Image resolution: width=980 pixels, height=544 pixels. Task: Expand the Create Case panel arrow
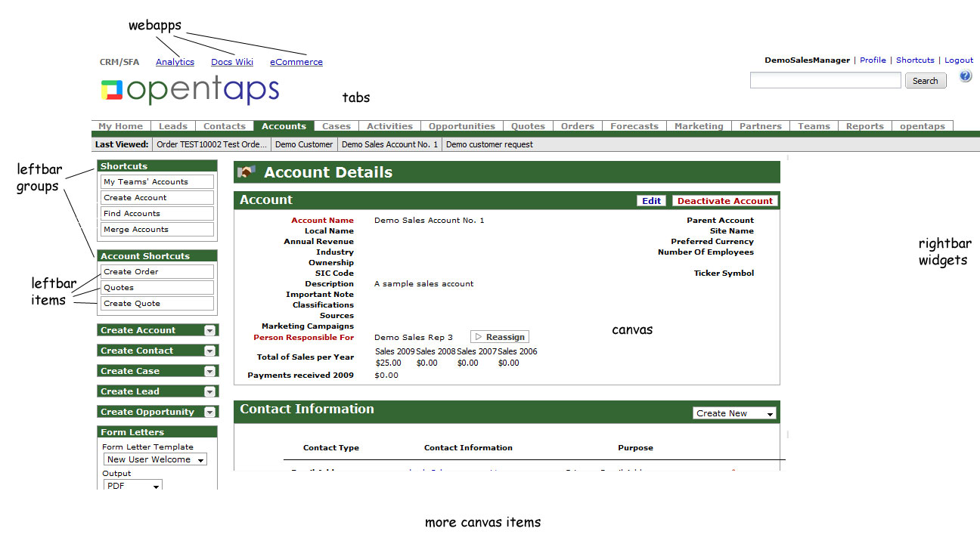[209, 371]
